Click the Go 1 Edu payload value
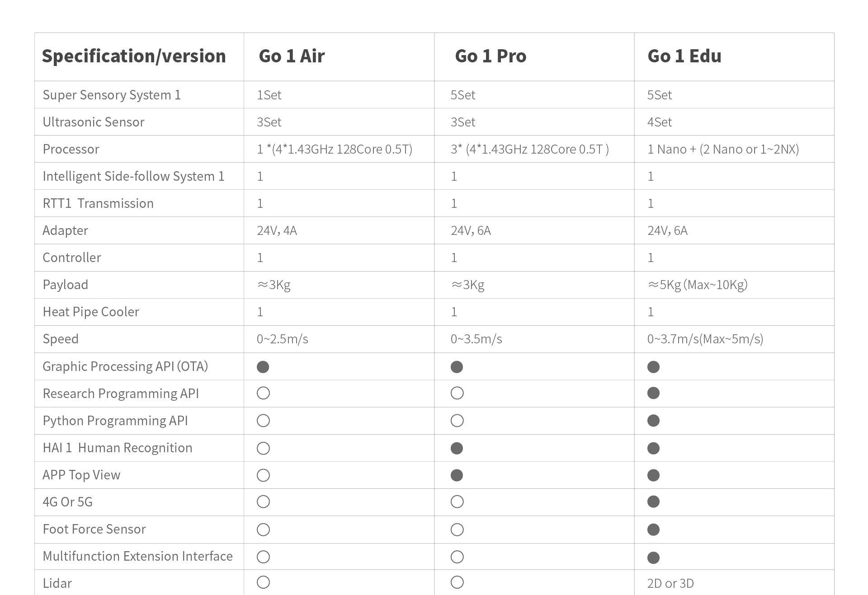Viewport: 868px width, 595px height. [697, 285]
